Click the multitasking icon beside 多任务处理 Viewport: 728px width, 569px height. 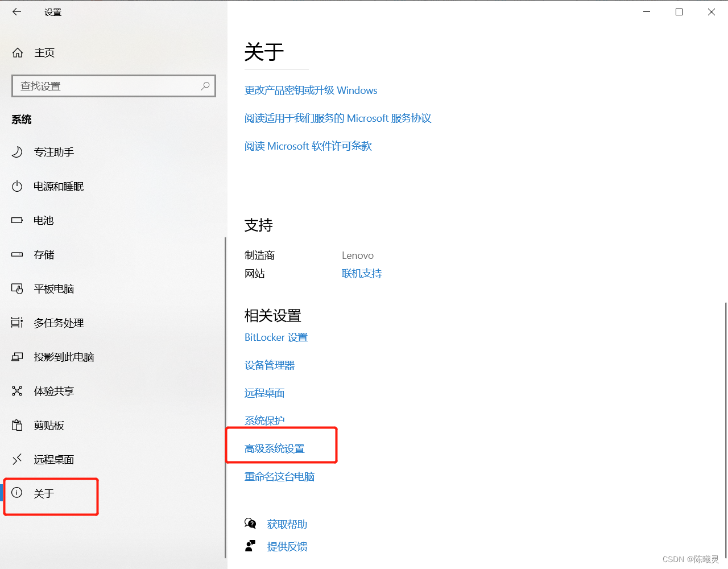click(x=17, y=323)
